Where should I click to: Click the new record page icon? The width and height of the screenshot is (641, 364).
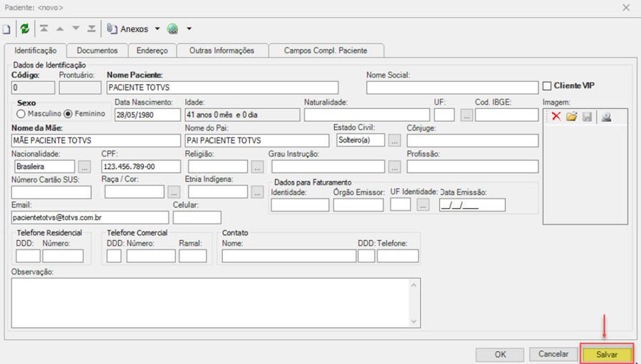click(6, 29)
